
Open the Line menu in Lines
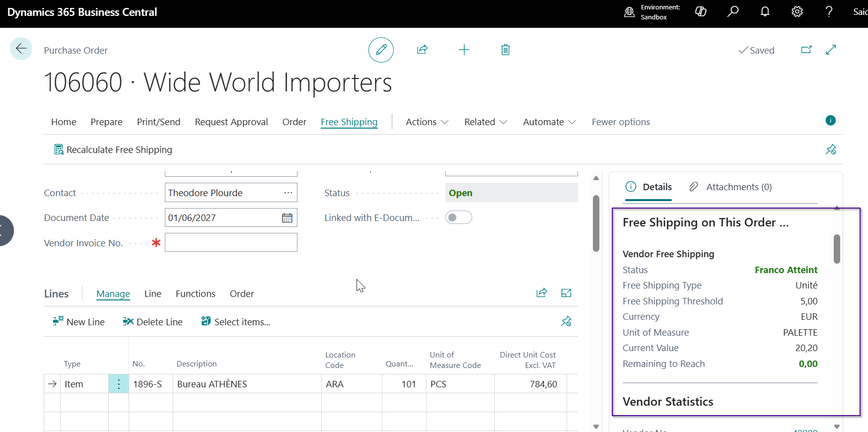coord(153,294)
